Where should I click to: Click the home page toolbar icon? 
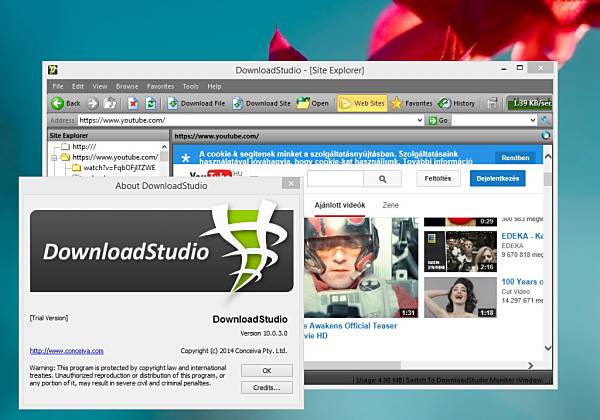pyautogui.click(x=110, y=103)
